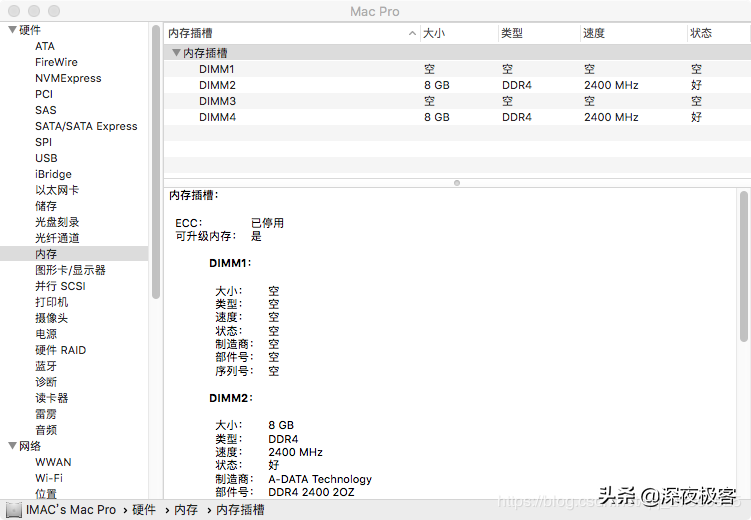751x520 pixels.
Task: Select the highlighted 内存 sidebar entry
Action: 74,254
